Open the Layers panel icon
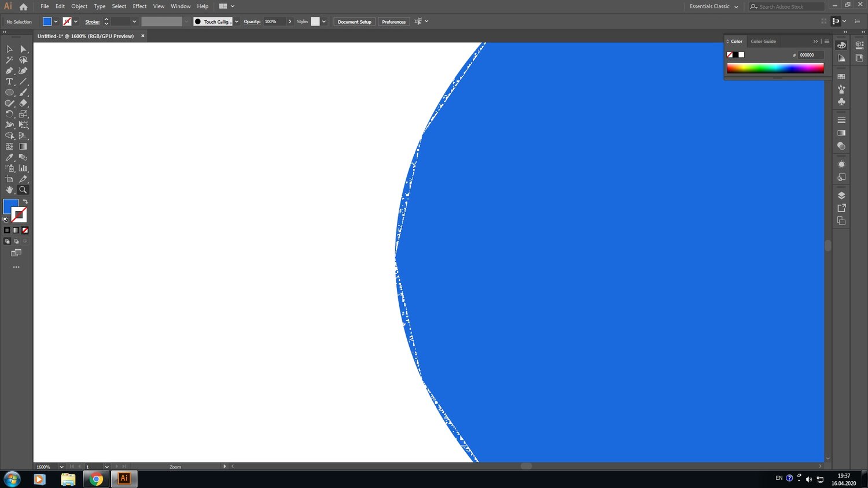 [841, 195]
